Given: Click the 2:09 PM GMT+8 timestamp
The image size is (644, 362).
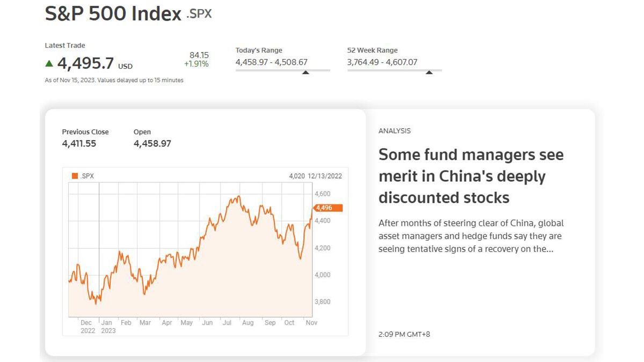Looking at the screenshot, I should (404, 334).
